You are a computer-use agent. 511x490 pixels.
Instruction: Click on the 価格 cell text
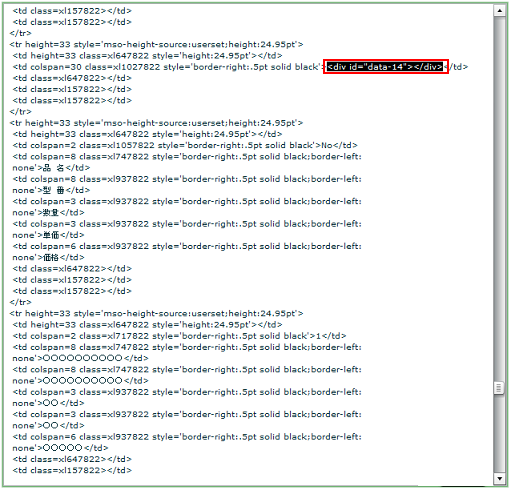[51, 257]
